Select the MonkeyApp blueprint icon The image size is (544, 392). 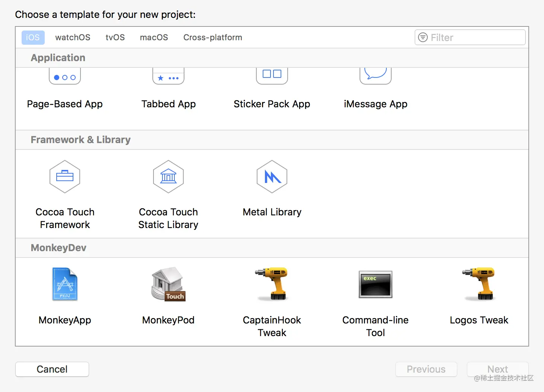(x=65, y=284)
